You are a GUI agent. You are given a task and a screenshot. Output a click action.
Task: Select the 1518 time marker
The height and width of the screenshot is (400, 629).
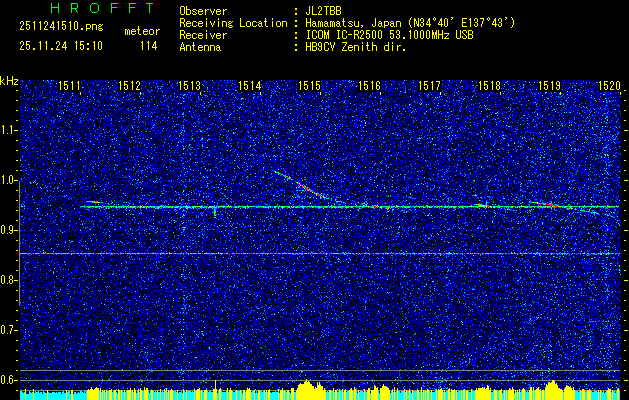click(488, 87)
